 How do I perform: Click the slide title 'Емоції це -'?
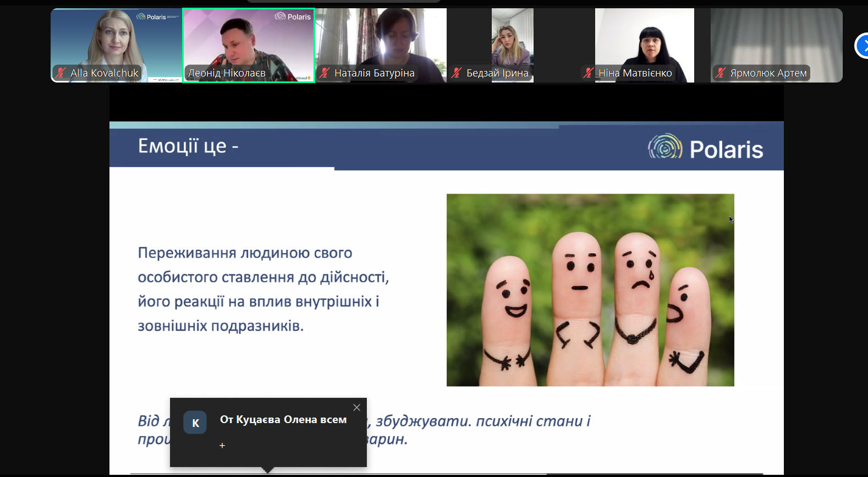[188, 146]
